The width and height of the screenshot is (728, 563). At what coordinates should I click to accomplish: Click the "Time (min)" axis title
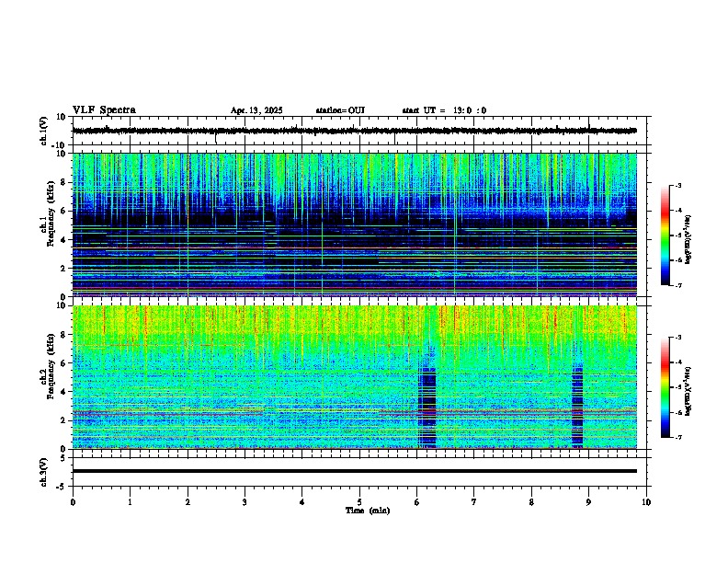coord(368,511)
